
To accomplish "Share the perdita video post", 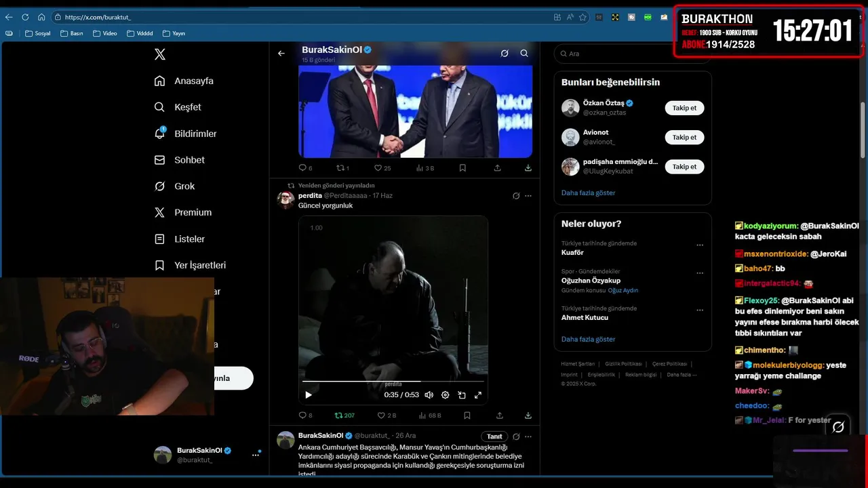I will pyautogui.click(x=500, y=415).
